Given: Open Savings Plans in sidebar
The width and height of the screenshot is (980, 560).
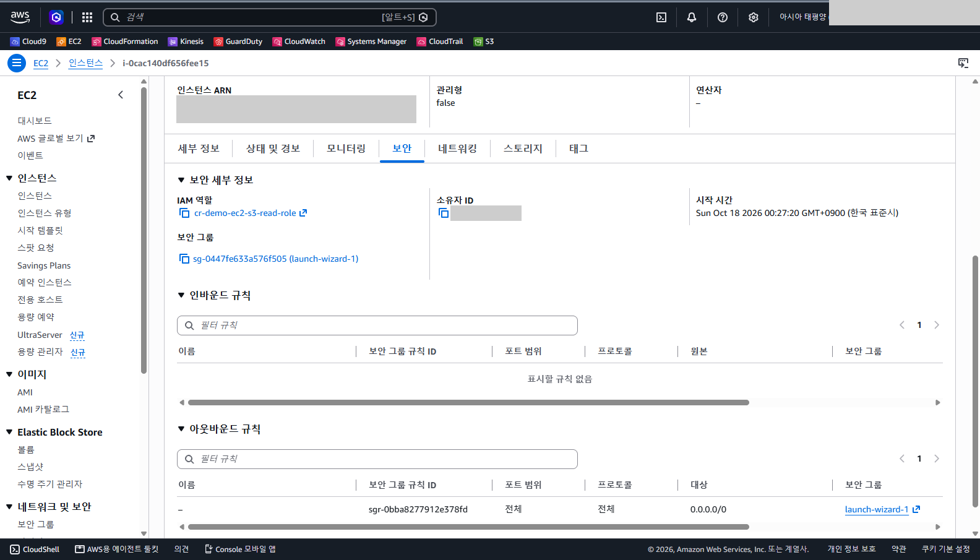Looking at the screenshot, I should tap(44, 265).
